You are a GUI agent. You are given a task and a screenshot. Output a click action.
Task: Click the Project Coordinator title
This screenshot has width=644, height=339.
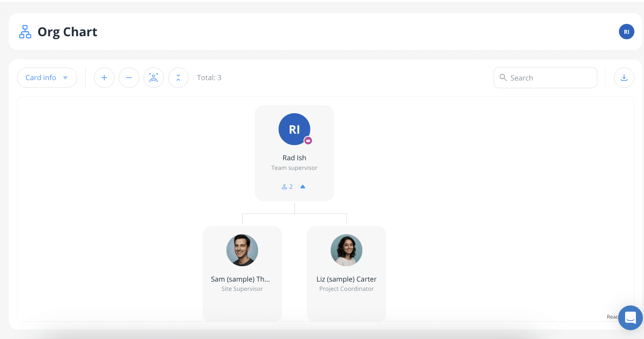(346, 289)
